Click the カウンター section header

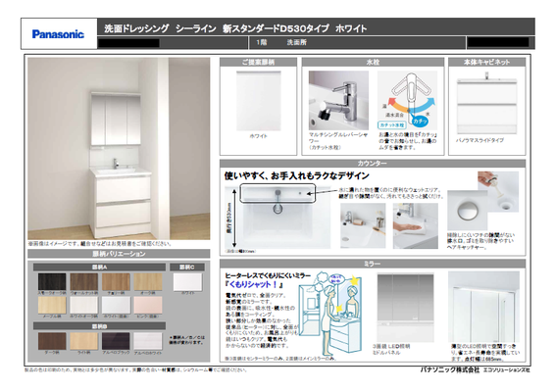click(373, 164)
